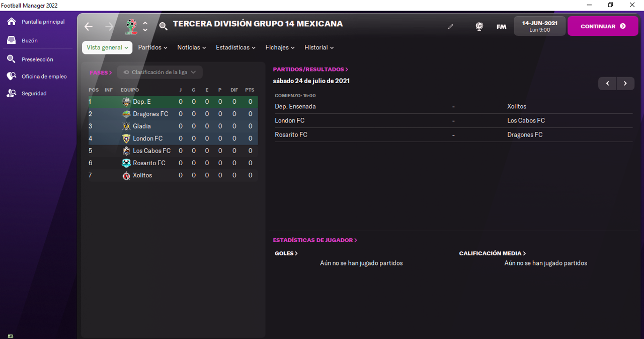Viewport: 644px width, 339px height.
Task: Open the Estadísticas de jugador link
Action: pyautogui.click(x=315, y=240)
